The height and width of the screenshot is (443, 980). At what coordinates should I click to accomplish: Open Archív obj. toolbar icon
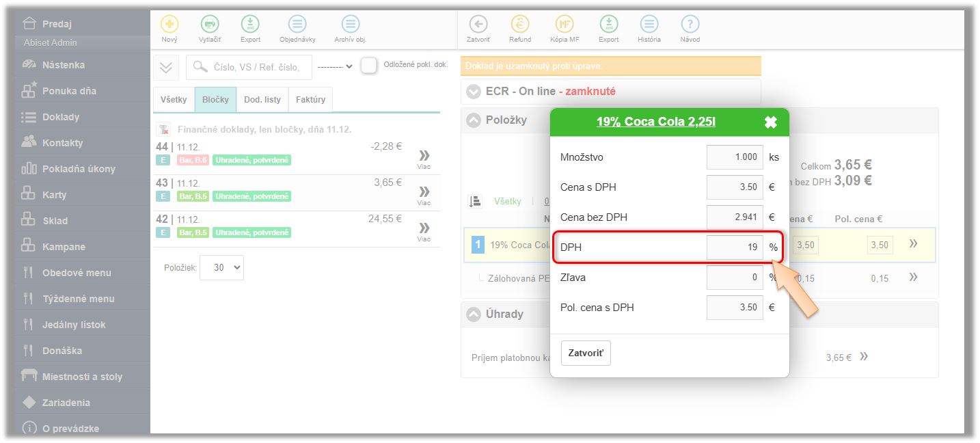tap(351, 24)
